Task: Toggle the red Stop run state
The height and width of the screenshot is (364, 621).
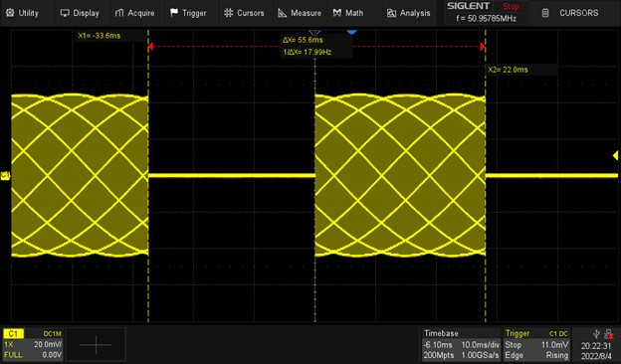Action: click(x=511, y=6)
